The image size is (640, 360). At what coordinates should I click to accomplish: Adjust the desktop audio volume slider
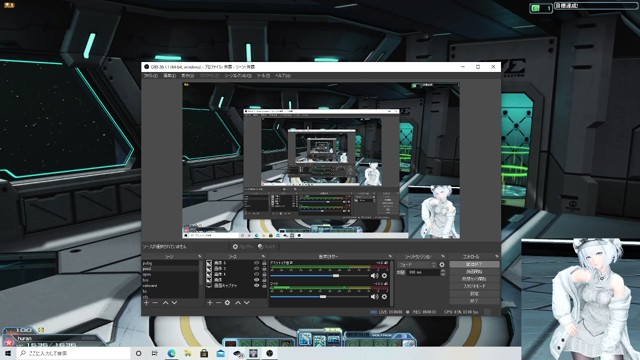tap(319, 276)
